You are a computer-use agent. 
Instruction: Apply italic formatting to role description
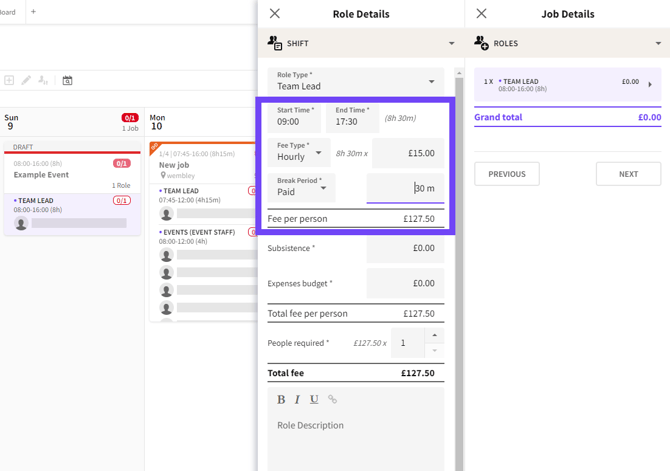pyautogui.click(x=297, y=399)
